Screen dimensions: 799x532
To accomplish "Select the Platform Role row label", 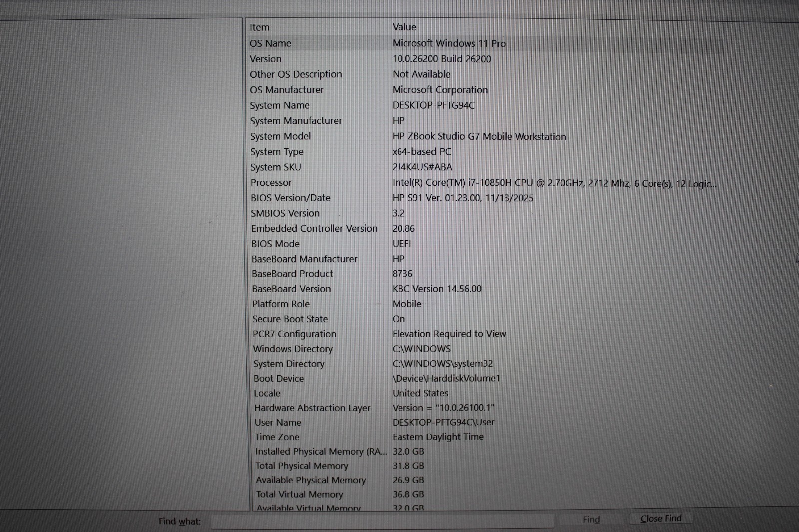I will pyautogui.click(x=281, y=304).
